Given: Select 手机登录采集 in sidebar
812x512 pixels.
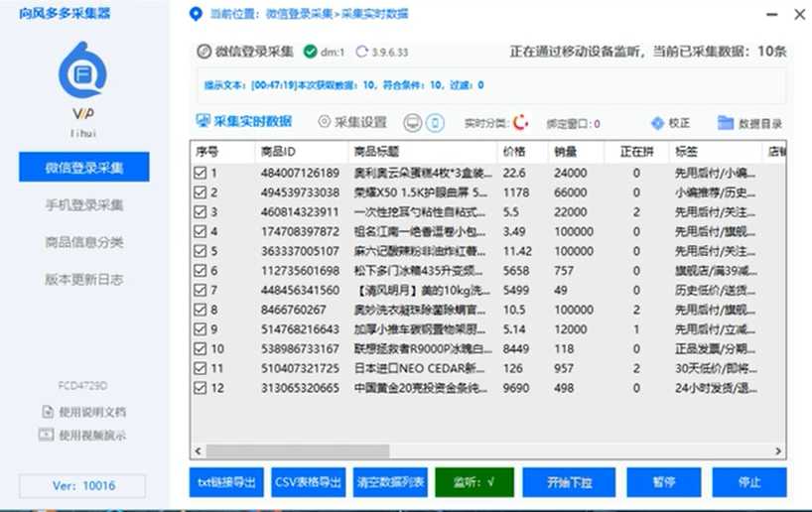Looking at the screenshot, I should click(x=84, y=205).
